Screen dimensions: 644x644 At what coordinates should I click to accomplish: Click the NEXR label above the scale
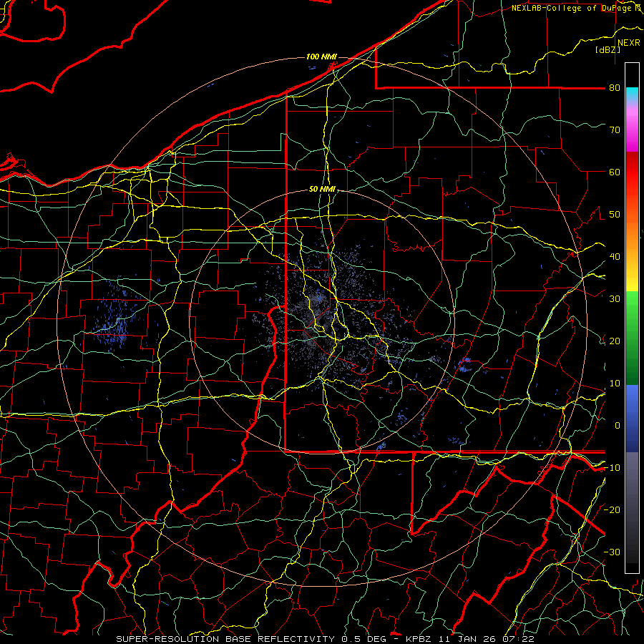(628, 43)
